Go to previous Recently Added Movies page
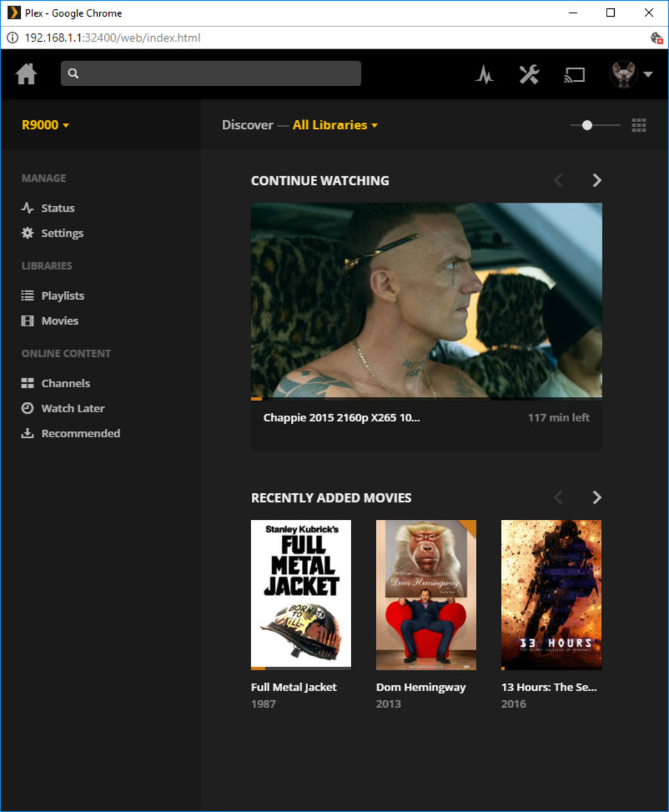The image size is (669, 812). (x=558, y=498)
